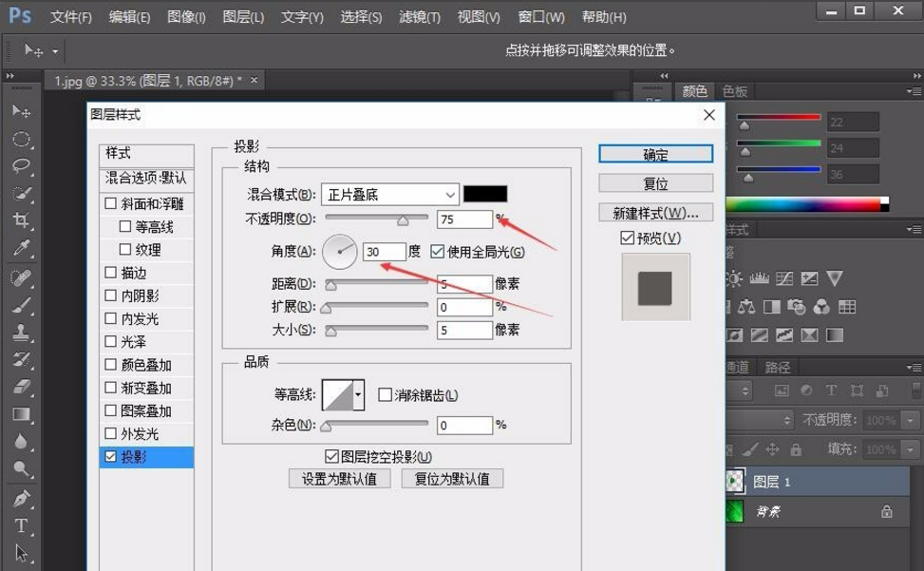Open the 滤镜 menu
924x571 pixels.
click(418, 16)
